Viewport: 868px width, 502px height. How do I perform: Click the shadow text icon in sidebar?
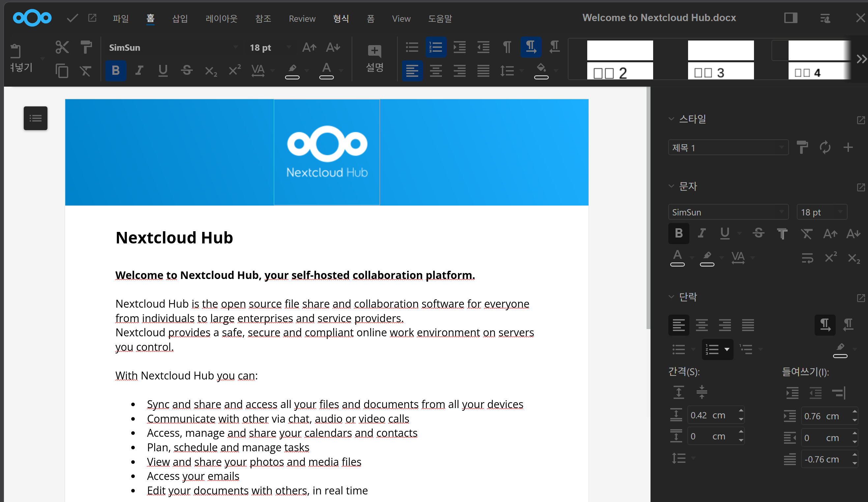point(782,234)
